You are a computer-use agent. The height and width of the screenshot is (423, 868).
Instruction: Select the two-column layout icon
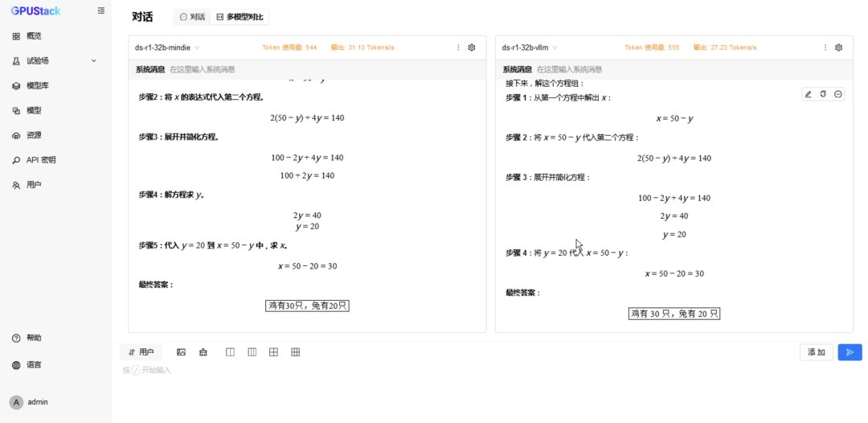click(231, 352)
